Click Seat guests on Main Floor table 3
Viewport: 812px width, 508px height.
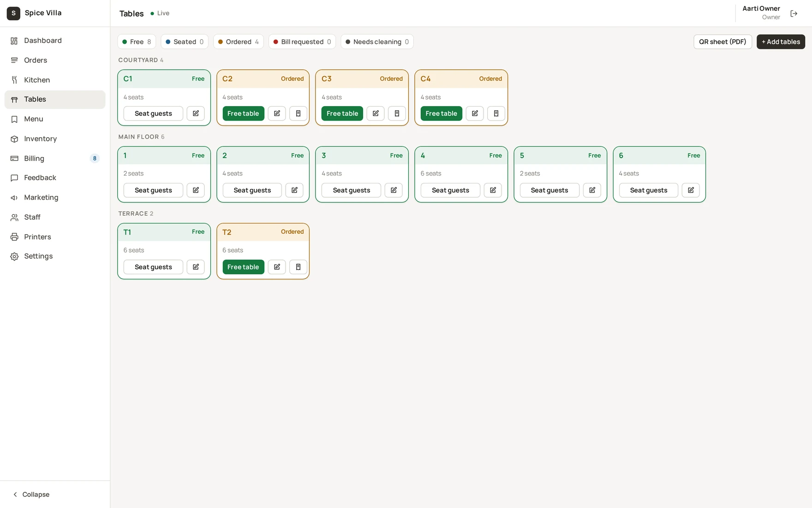point(351,190)
